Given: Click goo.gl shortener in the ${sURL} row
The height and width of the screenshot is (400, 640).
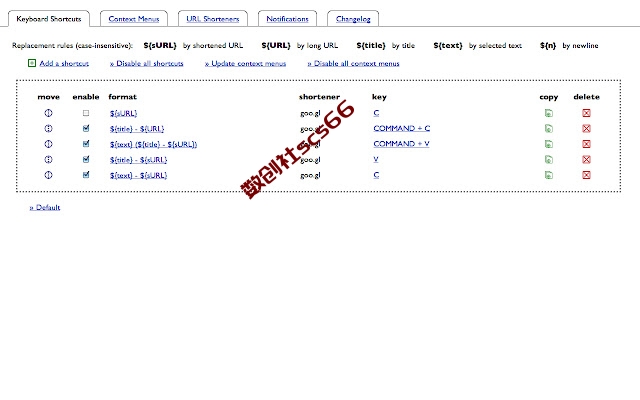Looking at the screenshot, I should click(310, 113).
